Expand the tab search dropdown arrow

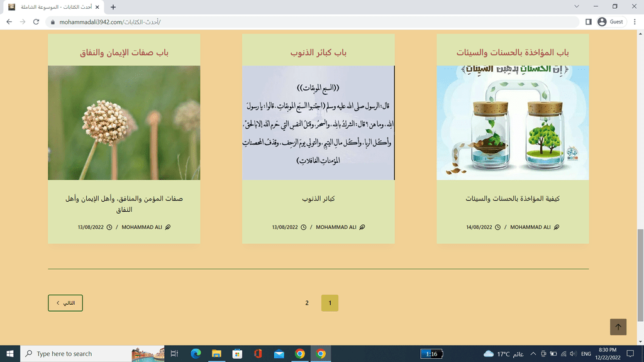click(x=576, y=6)
